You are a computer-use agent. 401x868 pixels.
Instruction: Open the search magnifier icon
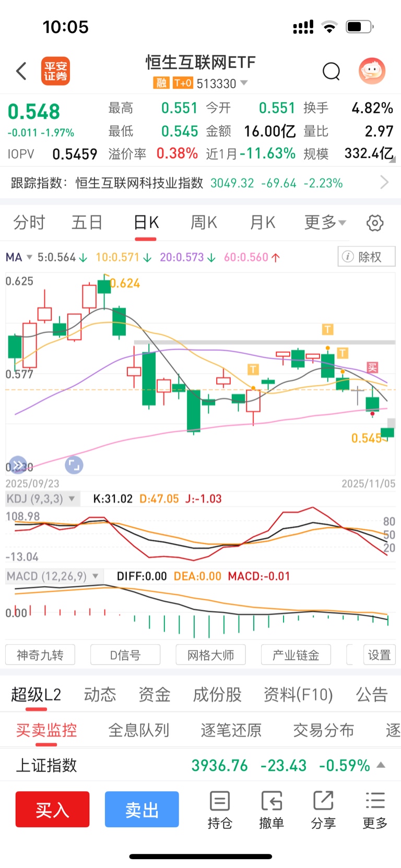point(331,71)
